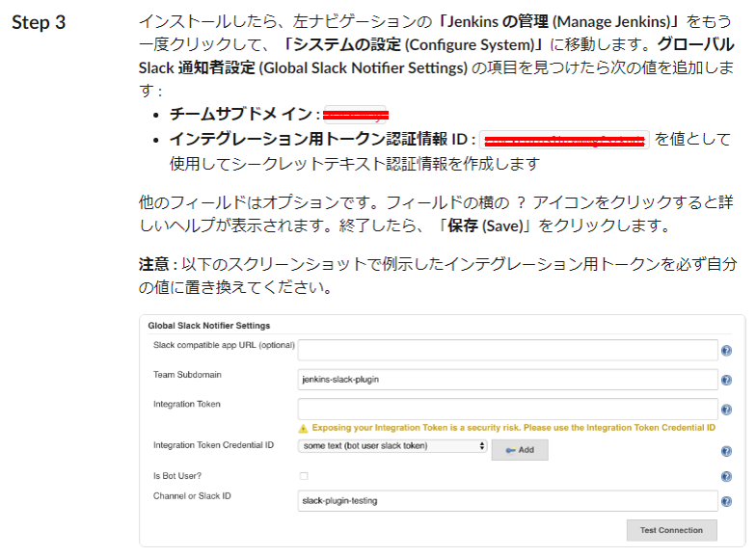Click the Slack compatible app URL (optional) label
This screenshot has width=756, height=557.
pyautogui.click(x=224, y=345)
